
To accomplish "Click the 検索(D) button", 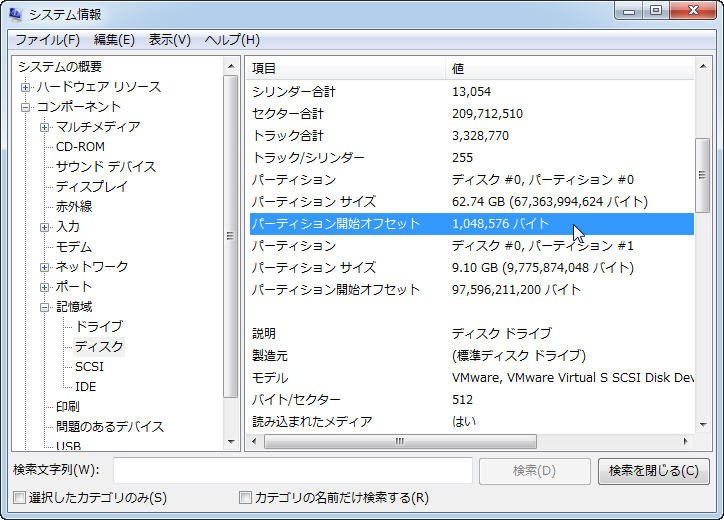I will coord(535,471).
